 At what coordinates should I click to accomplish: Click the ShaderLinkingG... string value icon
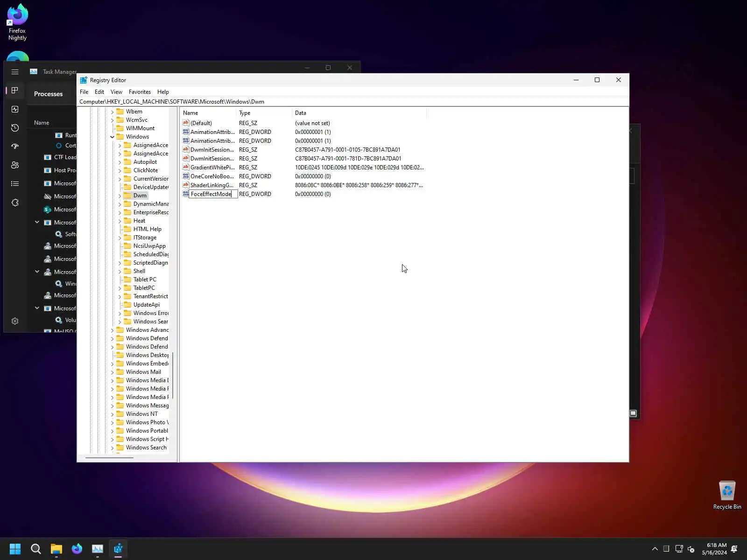(x=185, y=185)
